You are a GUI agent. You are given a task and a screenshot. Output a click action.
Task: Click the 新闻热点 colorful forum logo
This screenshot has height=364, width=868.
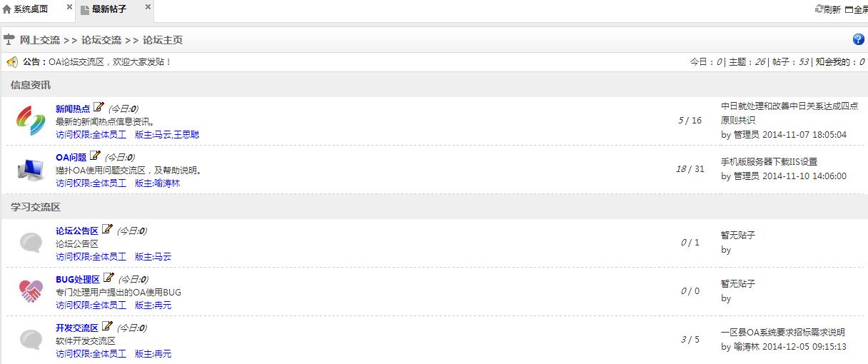tap(31, 120)
